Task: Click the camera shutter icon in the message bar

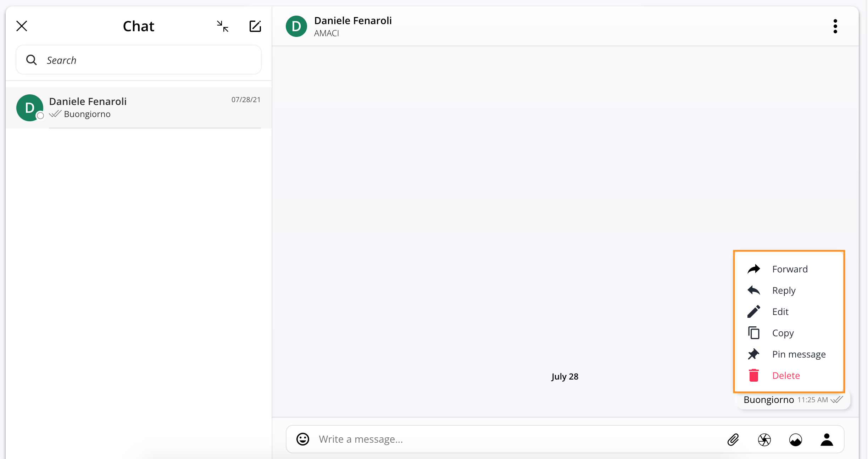Action: 764,439
